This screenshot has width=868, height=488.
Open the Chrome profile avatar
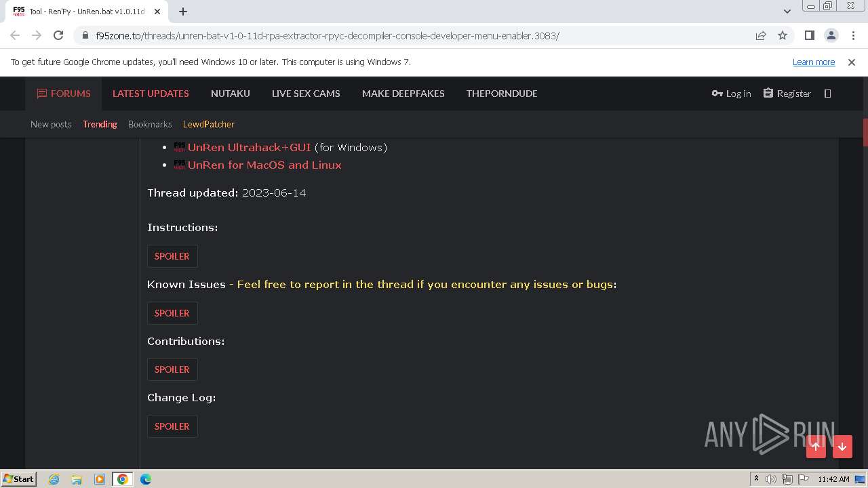pos(831,35)
